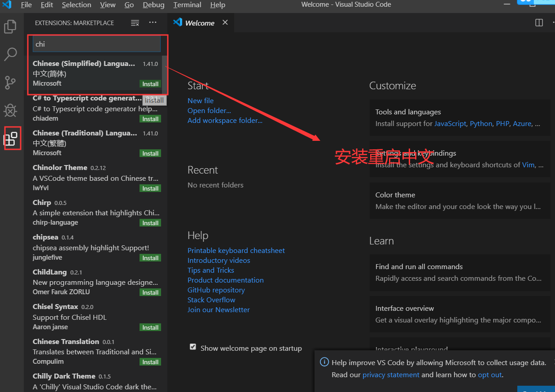Click the info icon in notification
Viewport: 555px width, 392px height.
pos(324,362)
